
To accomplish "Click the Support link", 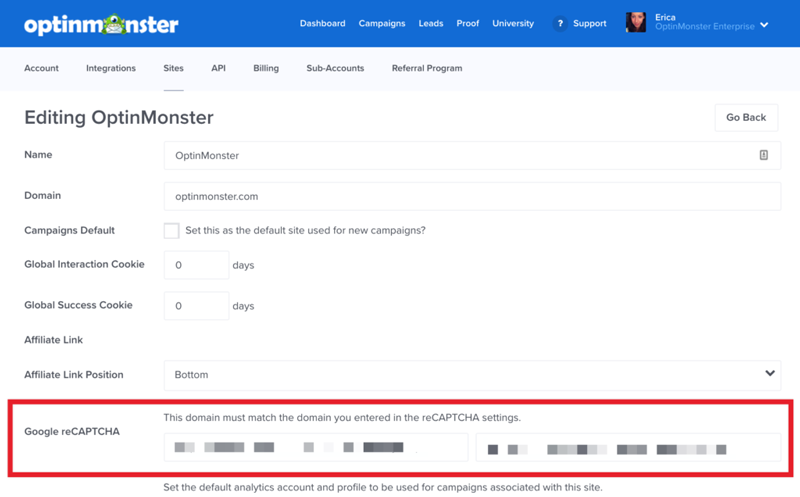I will tap(590, 23).
